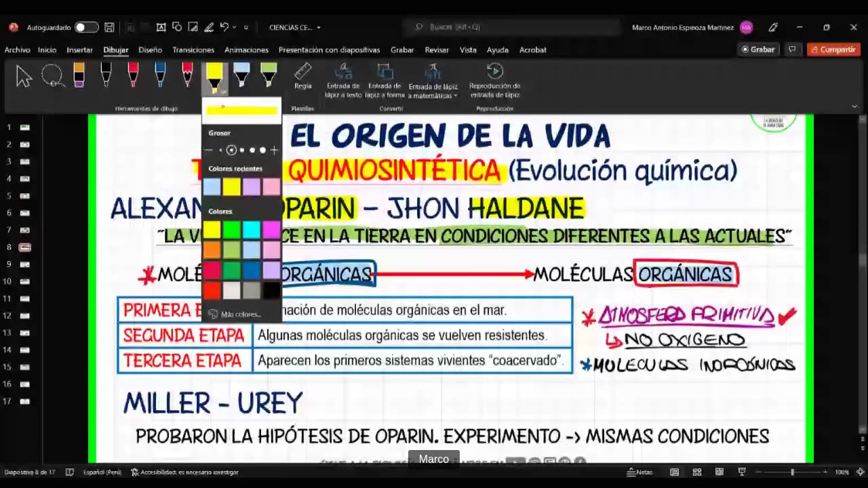Choose bright green in Colores grid
Image resolution: width=868 pixels, height=488 pixels.
232,230
